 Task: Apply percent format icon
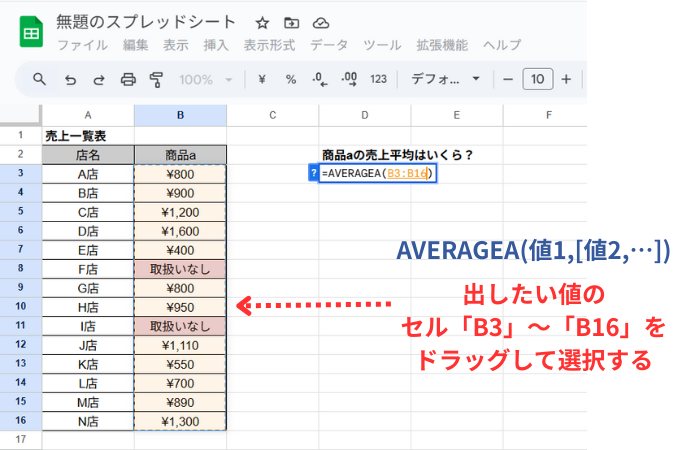tap(291, 79)
